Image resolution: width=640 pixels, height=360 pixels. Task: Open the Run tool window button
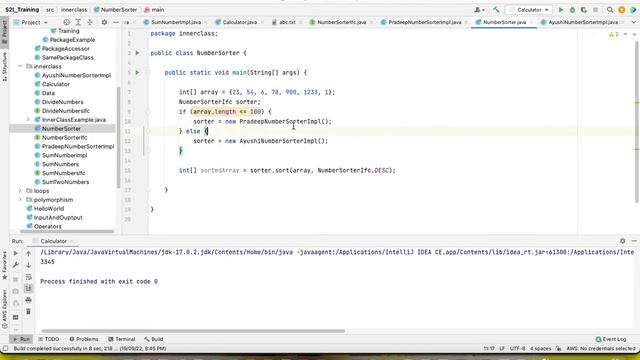(21, 339)
